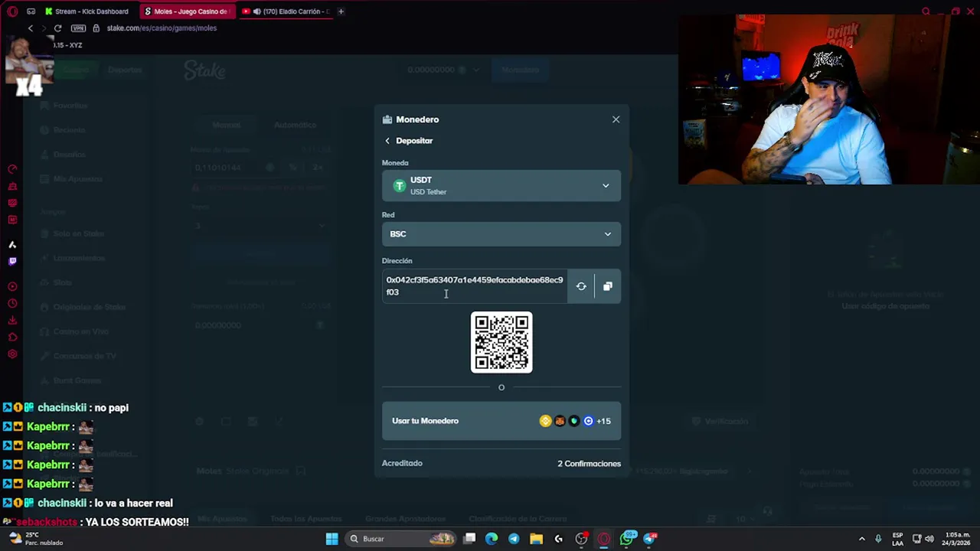Click the 2 Confirmaciones text
Image resolution: width=980 pixels, height=551 pixels.
[589, 464]
